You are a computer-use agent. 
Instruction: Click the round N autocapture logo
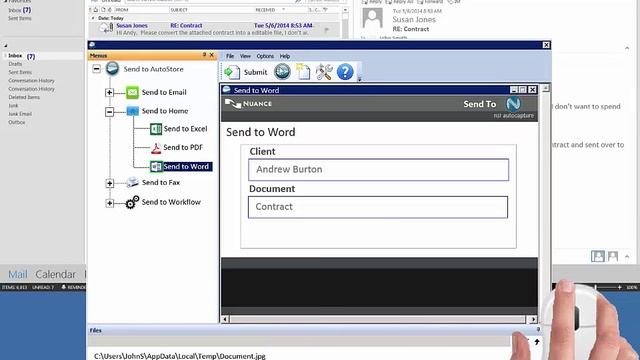tap(513, 104)
